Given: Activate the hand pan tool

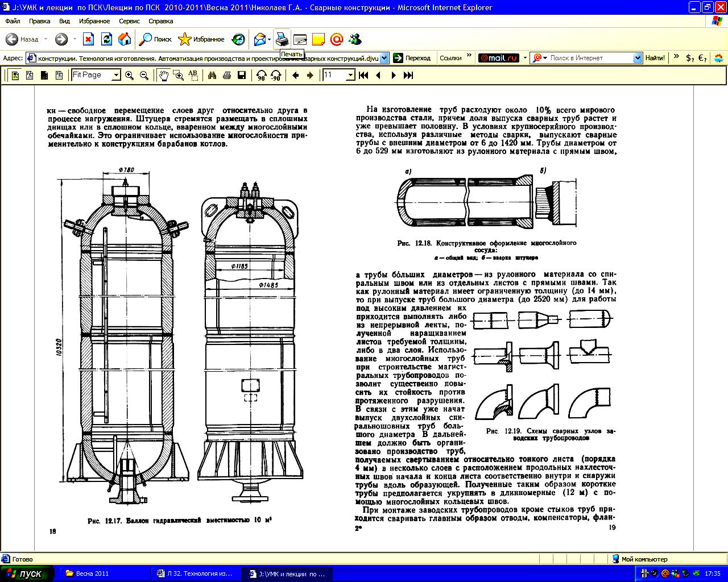Looking at the screenshot, I should pyautogui.click(x=164, y=75).
